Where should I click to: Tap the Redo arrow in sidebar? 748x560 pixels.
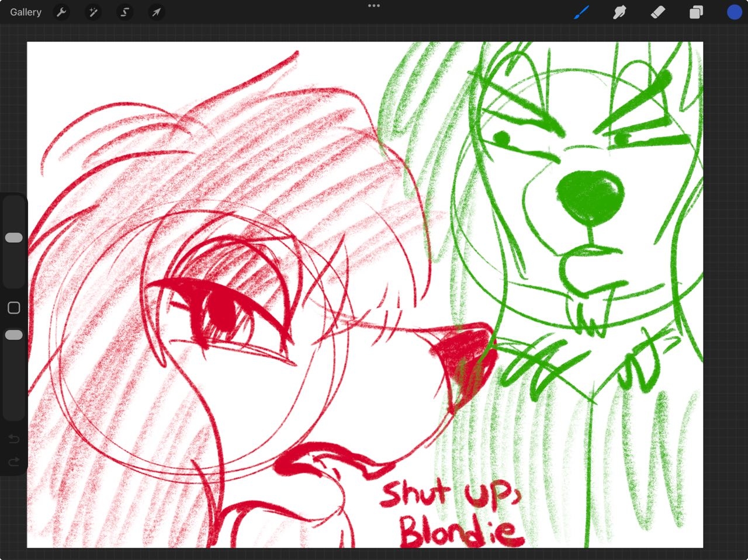[14, 462]
